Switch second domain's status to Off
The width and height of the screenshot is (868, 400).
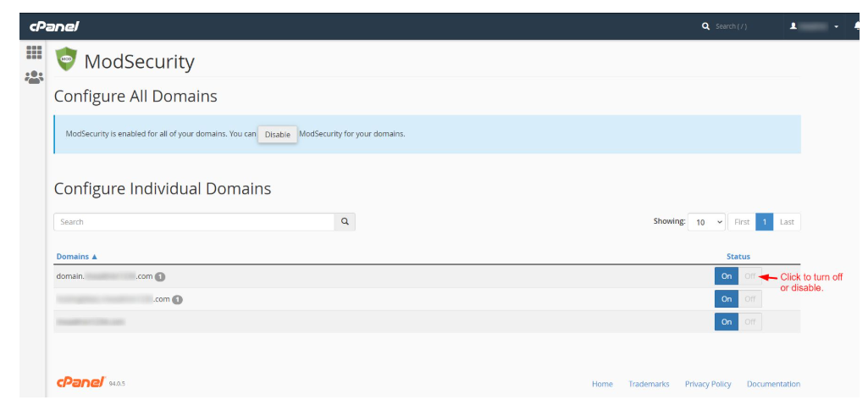(x=749, y=299)
